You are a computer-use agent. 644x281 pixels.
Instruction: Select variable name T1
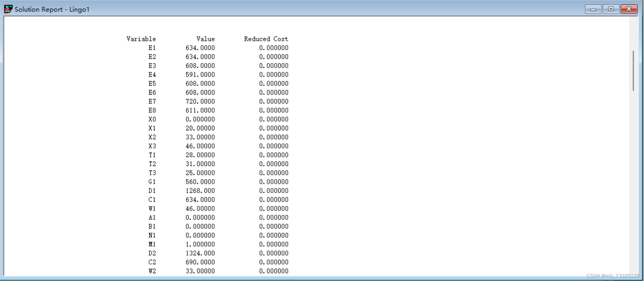pos(152,155)
